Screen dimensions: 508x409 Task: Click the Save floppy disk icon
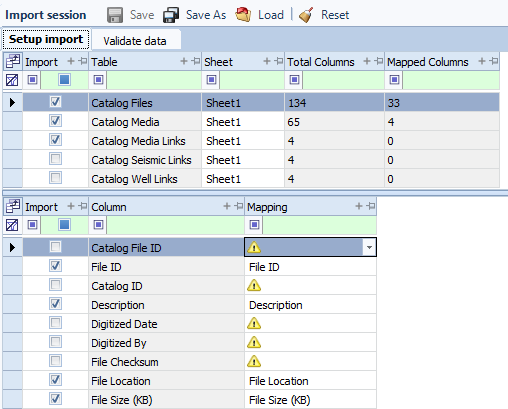point(115,15)
